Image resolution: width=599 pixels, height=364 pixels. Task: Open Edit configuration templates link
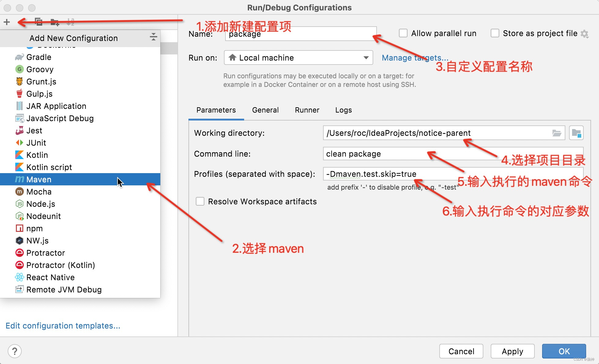(63, 326)
